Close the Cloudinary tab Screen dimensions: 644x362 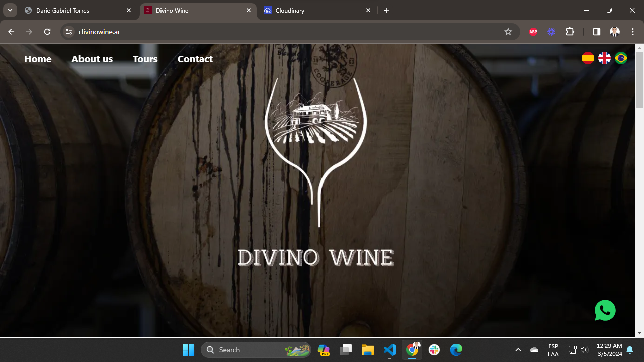368,10
